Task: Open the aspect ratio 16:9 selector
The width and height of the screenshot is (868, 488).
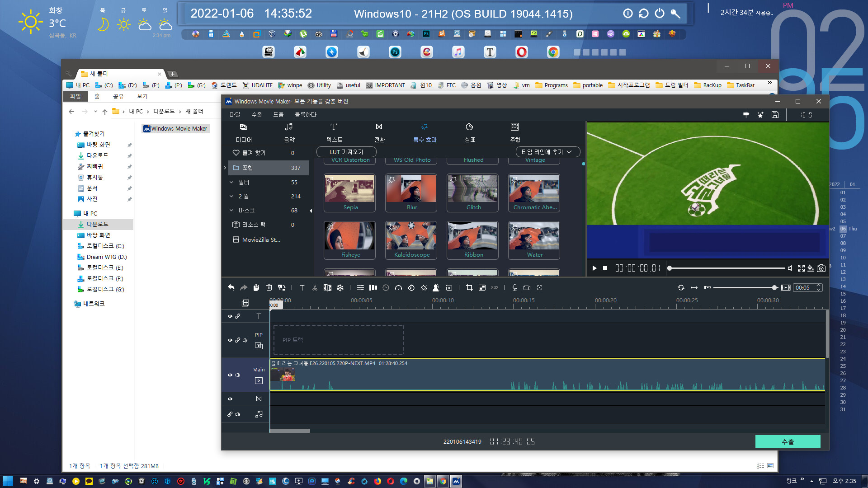Action: [x=807, y=115]
